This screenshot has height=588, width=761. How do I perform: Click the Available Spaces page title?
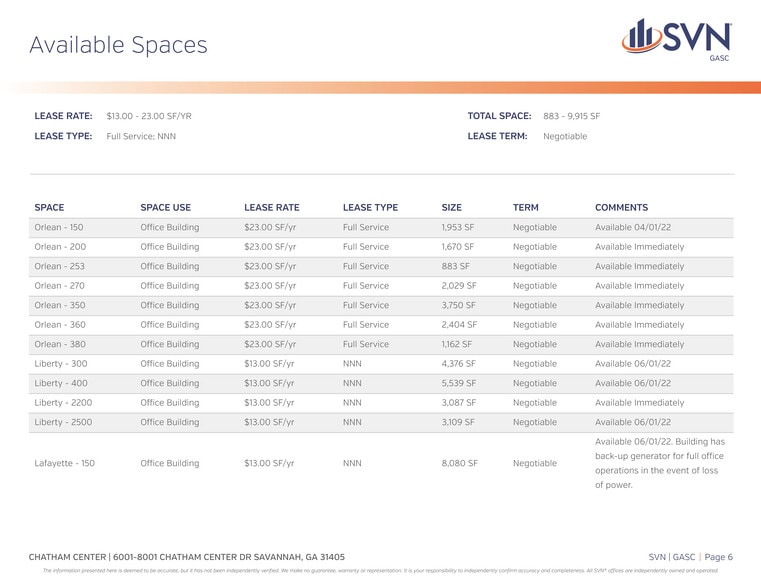tap(118, 45)
